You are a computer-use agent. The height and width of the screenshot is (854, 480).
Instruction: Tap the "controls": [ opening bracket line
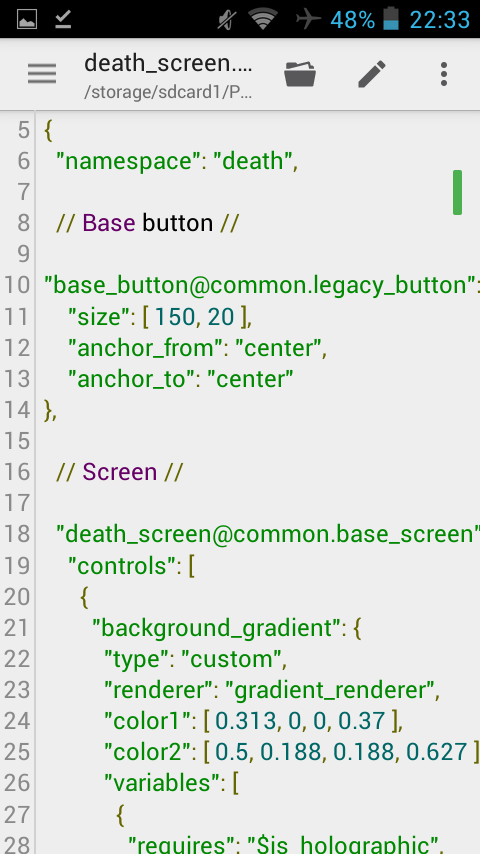click(x=131, y=566)
